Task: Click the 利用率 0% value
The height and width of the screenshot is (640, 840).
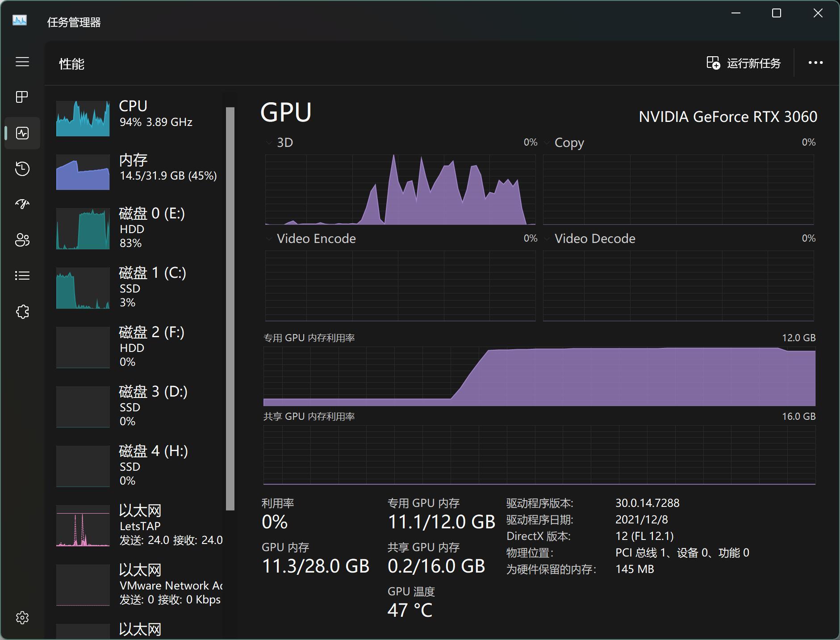Action: point(275,522)
